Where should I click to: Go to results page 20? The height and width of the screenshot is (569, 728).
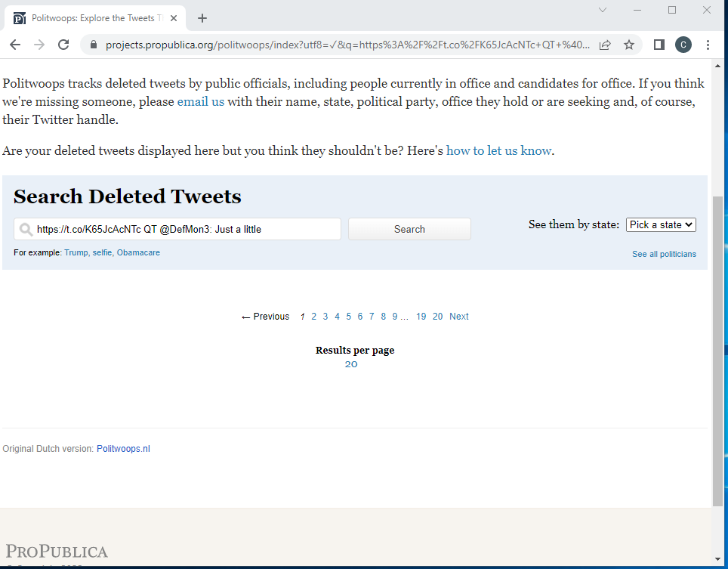click(x=438, y=317)
